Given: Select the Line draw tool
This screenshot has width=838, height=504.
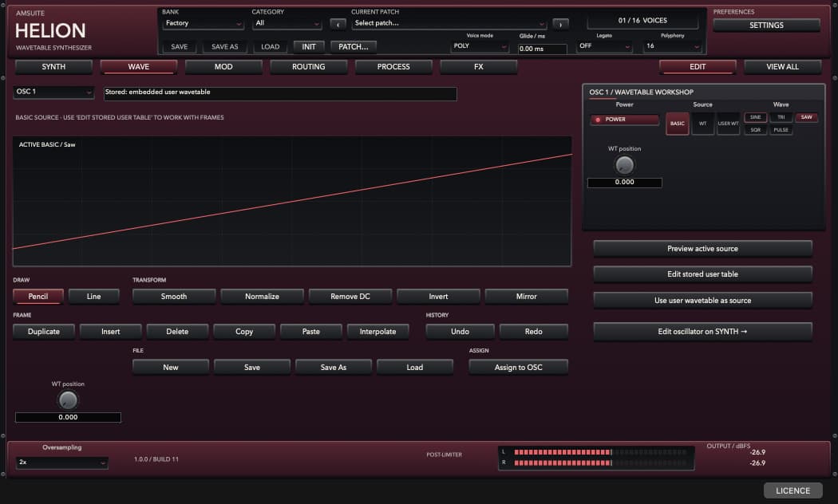Looking at the screenshot, I should (x=93, y=297).
